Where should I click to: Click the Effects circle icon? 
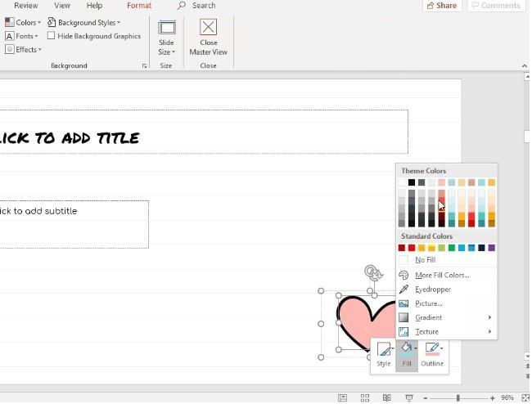[x=10, y=50]
